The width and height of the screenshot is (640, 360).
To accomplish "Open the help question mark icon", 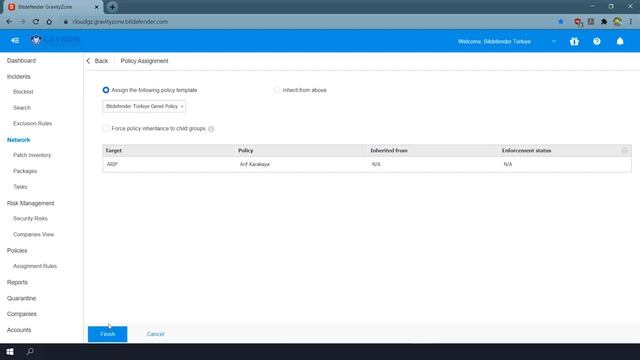I will tap(597, 41).
